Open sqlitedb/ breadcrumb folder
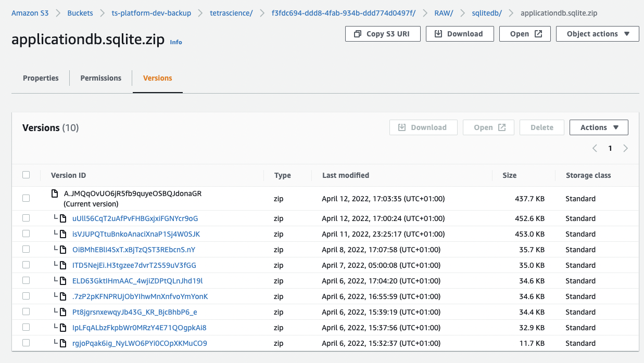The width and height of the screenshot is (644, 363). pos(487,13)
